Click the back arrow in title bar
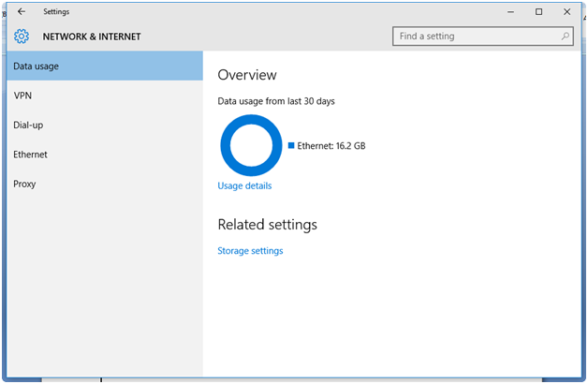The height and width of the screenshot is (384, 588). 22,11
